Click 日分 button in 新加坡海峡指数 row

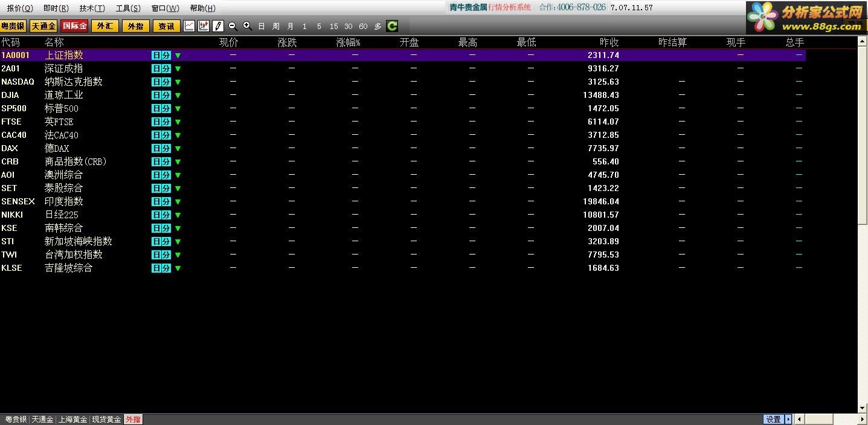(161, 241)
